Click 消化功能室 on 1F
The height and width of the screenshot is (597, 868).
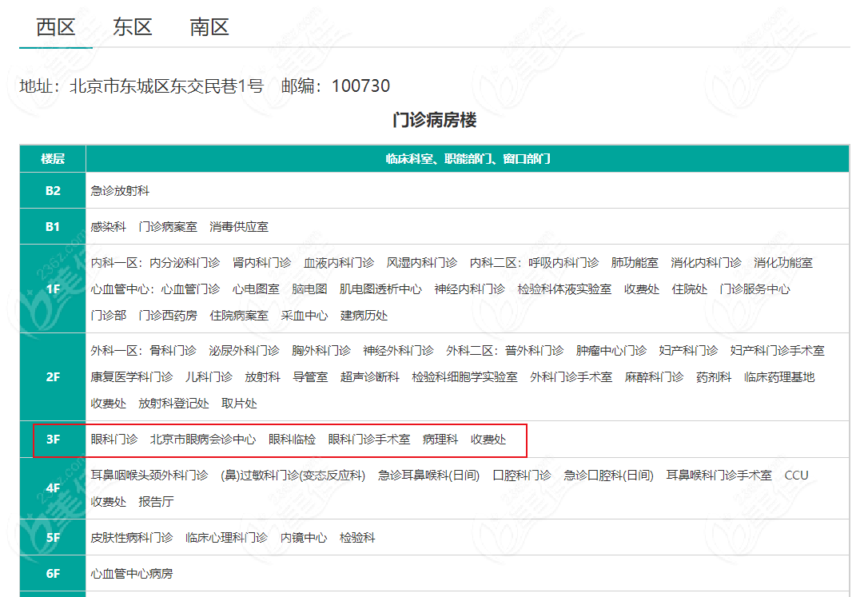point(783,263)
